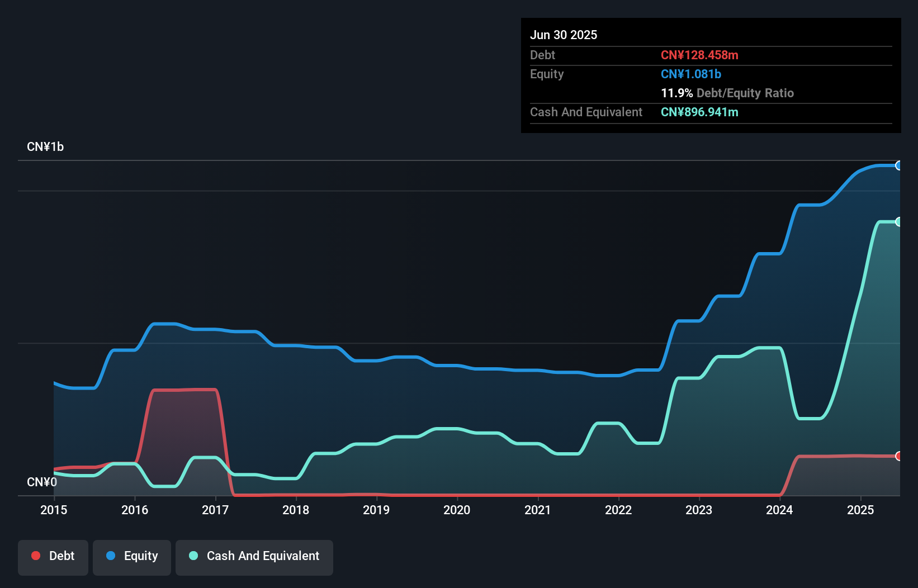Click the blue Equity legend dot
The width and height of the screenshot is (918, 588).
tap(112, 556)
